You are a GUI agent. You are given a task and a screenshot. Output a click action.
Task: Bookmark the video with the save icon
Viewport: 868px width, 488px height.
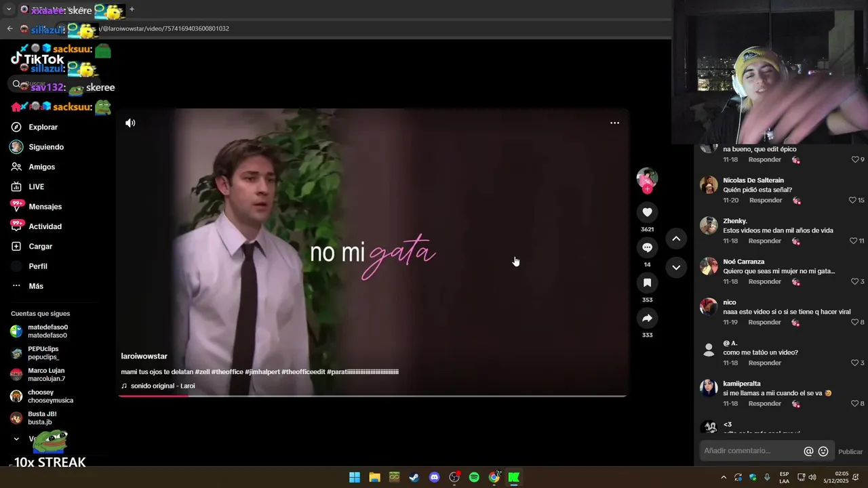(x=647, y=283)
